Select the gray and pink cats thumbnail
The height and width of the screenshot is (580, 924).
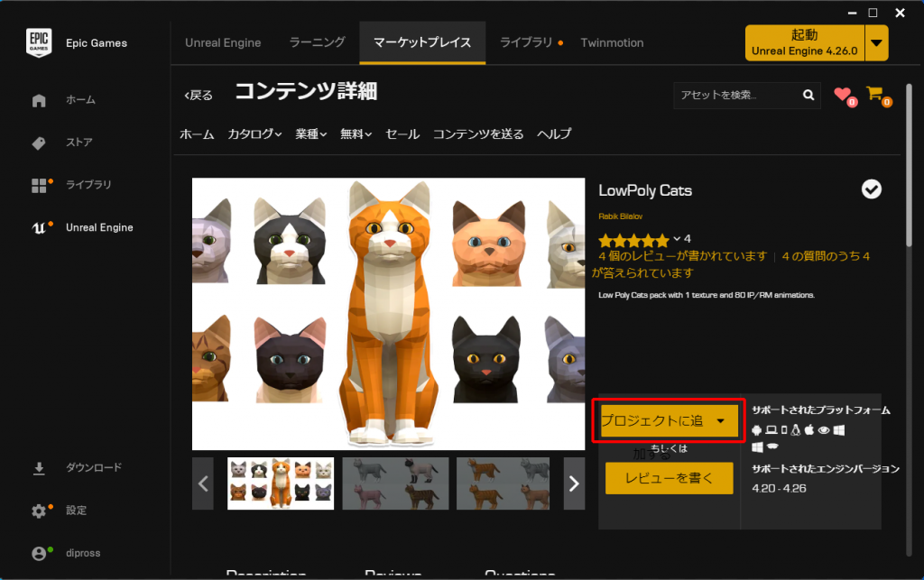(395, 483)
